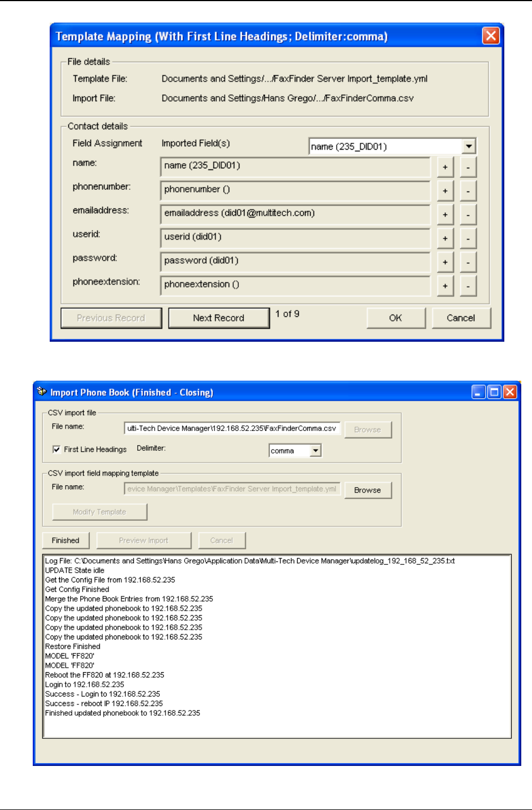Click the 'UPDATE State idle' log line

pyautogui.click(x=75, y=571)
